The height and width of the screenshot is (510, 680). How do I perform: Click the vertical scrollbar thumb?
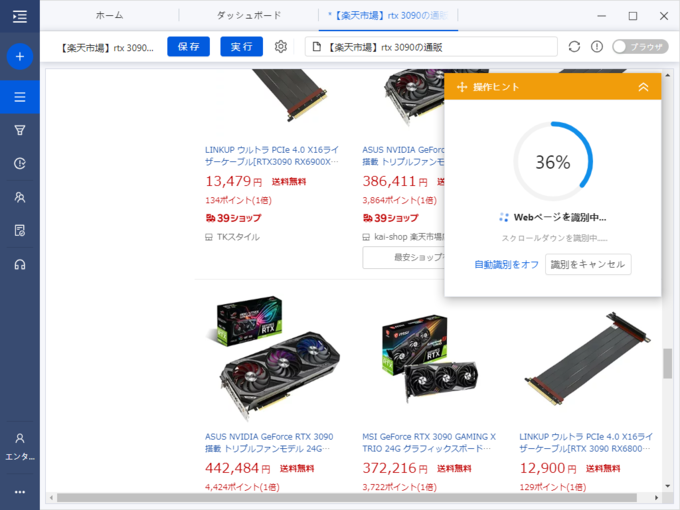tap(667, 363)
